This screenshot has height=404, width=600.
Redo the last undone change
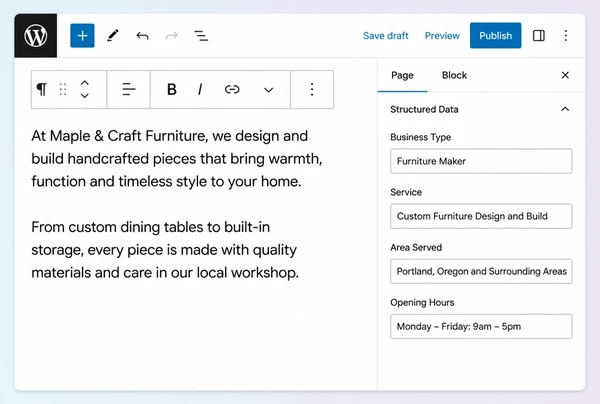click(x=171, y=36)
